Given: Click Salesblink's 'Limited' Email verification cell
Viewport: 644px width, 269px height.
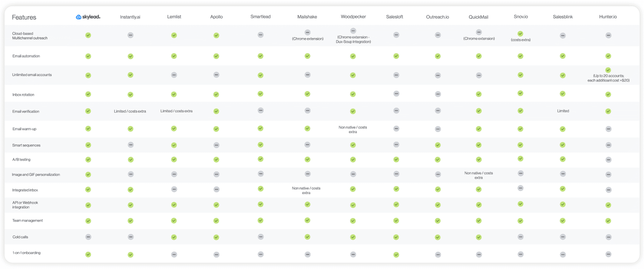Looking at the screenshot, I should (563, 111).
